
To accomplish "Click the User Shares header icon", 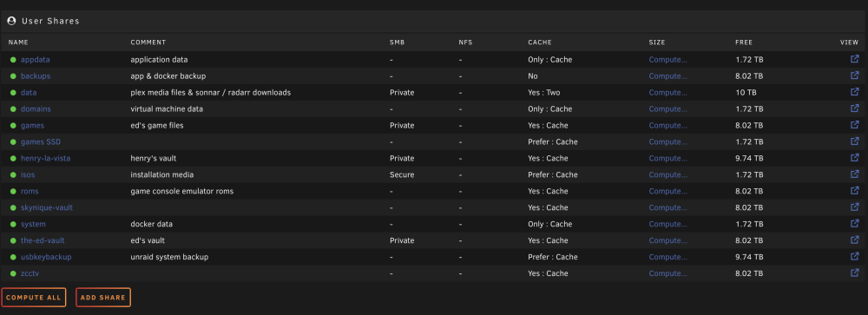I will [x=11, y=21].
